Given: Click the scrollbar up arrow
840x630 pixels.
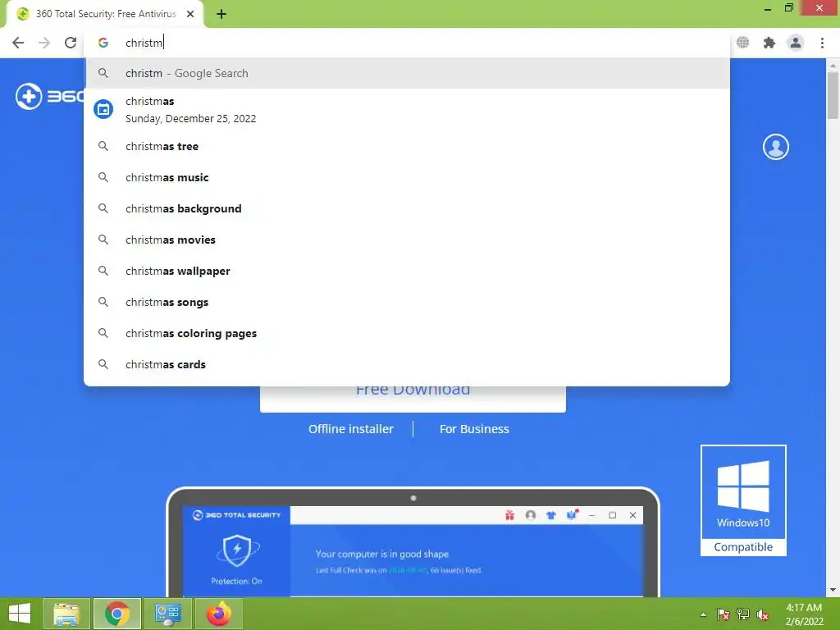Looking at the screenshot, I should click(x=833, y=66).
